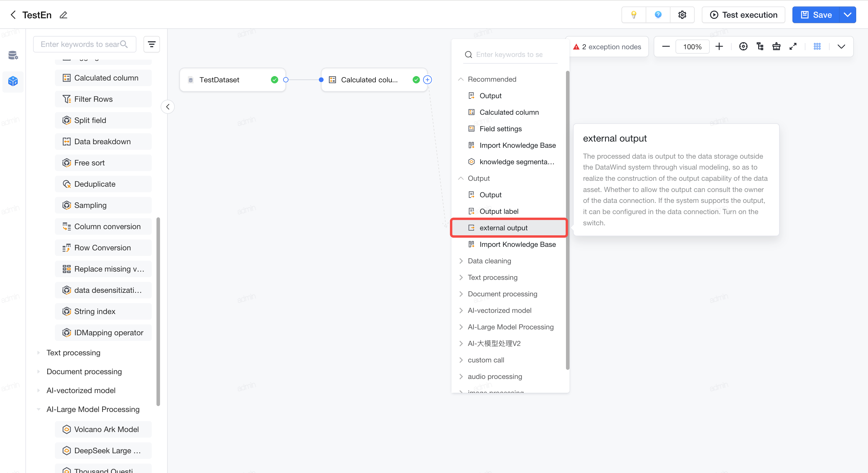The height and width of the screenshot is (473, 868).
Task: Open the dataset database icon in left rail
Action: point(13,55)
